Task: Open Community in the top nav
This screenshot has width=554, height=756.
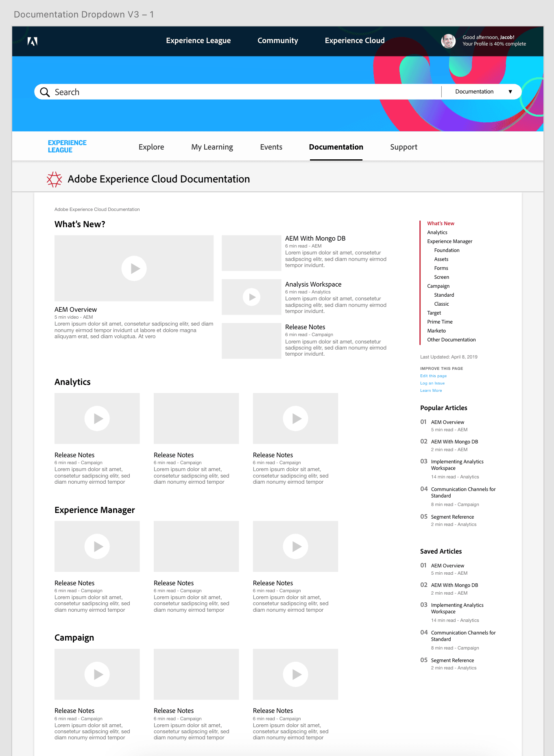Action: pos(277,41)
